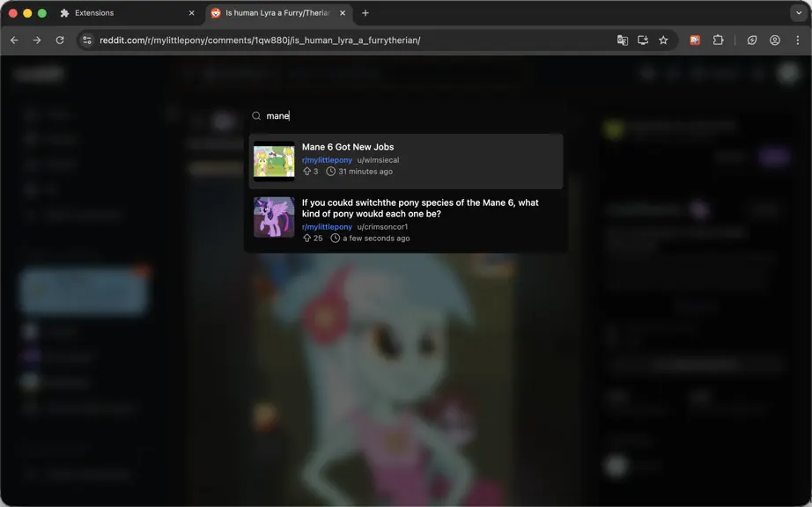Open user u/wimsiecal
The width and height of the screenshot is (812, 507).
378,160
